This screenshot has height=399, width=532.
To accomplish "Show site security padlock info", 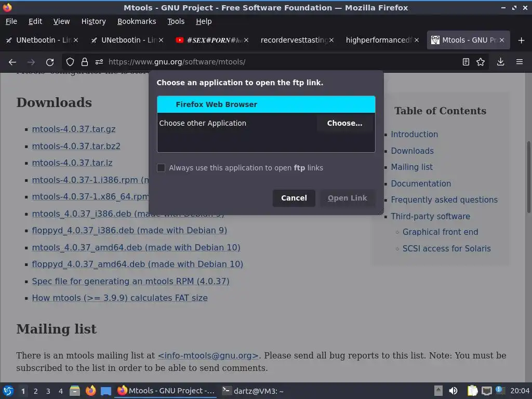I will click(x=85, y=62).
